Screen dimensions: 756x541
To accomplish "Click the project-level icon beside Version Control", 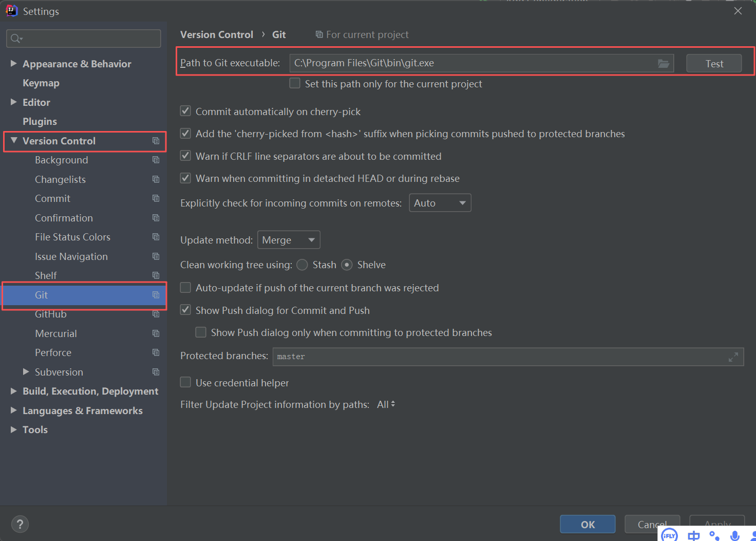I will 156,141.
